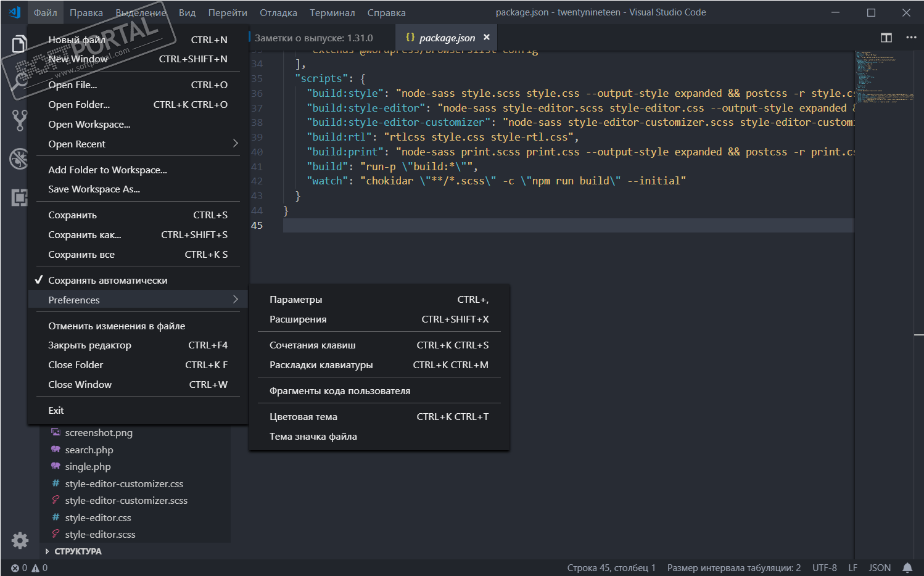This screenshot has height=576, width=924.
Task: Open the Explorer view in activity bar
Action: tap(19, 44)
